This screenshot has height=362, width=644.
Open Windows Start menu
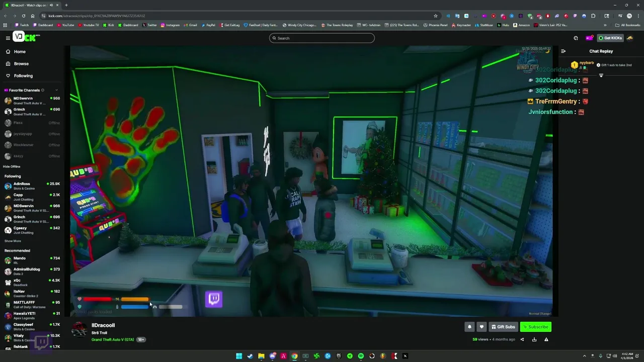(x=239, y=356)
